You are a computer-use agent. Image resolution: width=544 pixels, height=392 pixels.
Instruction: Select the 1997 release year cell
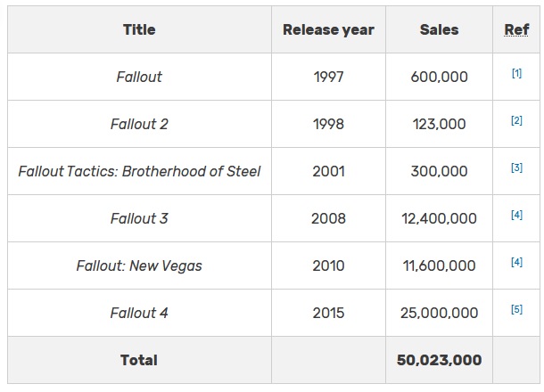point(328,77)
